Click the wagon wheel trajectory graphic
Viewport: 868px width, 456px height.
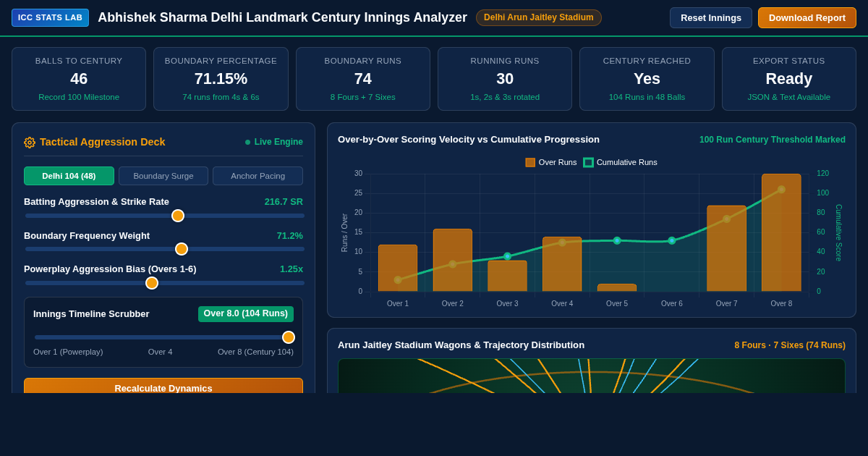coord(592,376)
